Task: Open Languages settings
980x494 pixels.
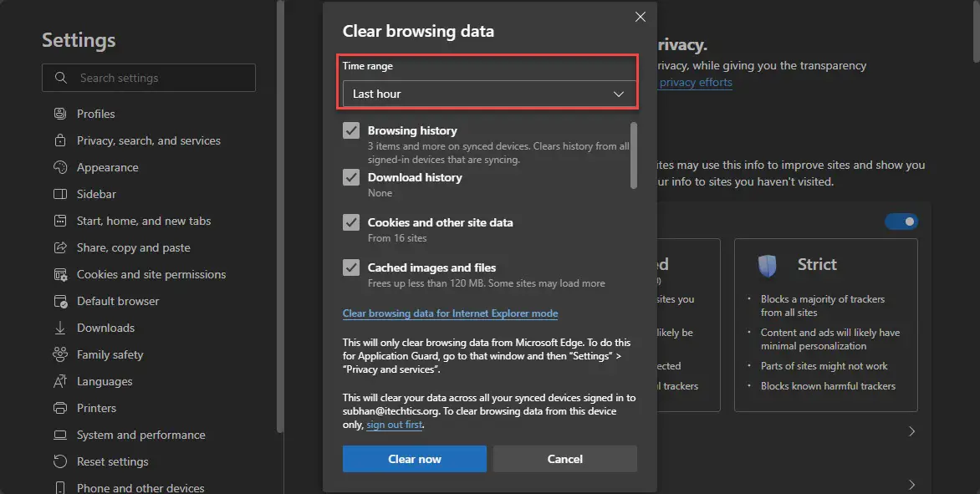Action: coord(105,382)
